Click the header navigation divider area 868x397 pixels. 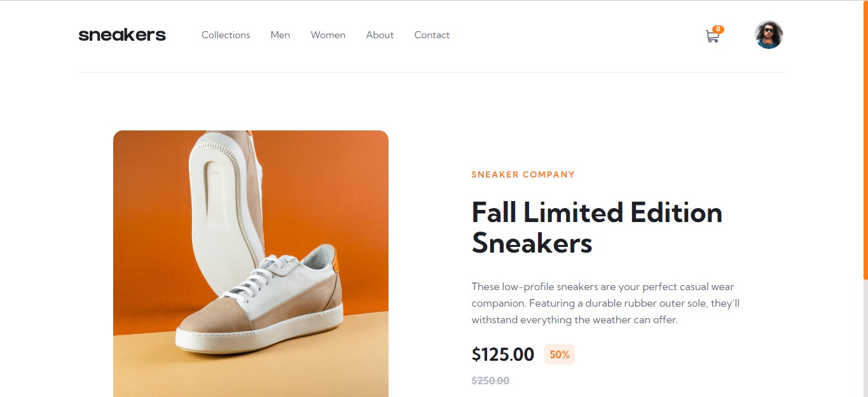click(434, 73)
